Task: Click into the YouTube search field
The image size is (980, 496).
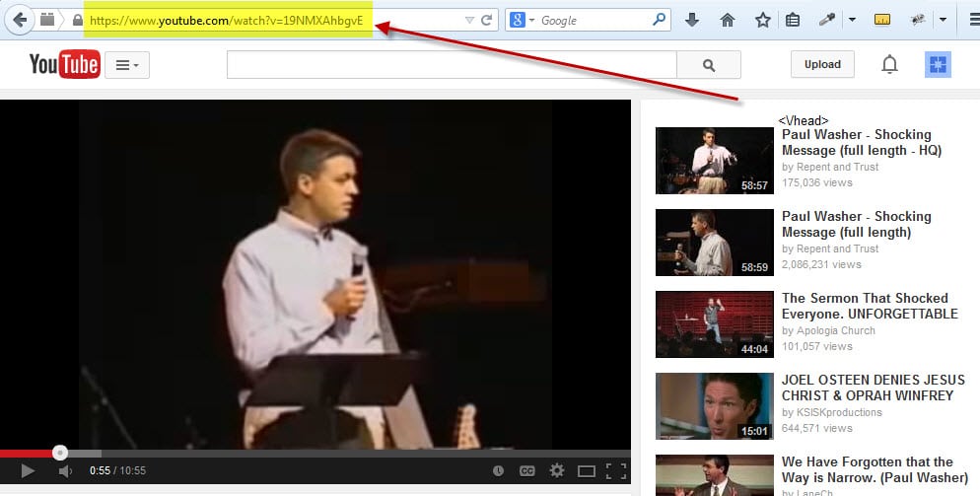Action: (x=452, y=65)
